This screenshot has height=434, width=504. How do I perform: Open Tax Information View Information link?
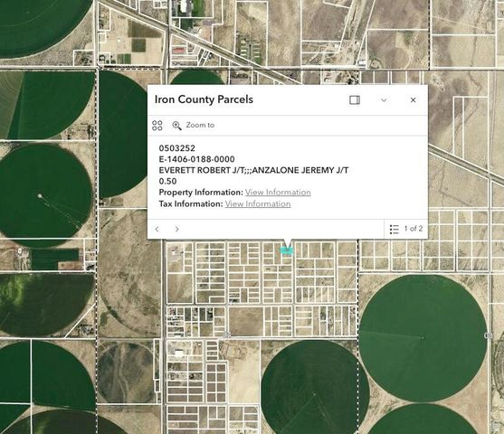point(258,203)
